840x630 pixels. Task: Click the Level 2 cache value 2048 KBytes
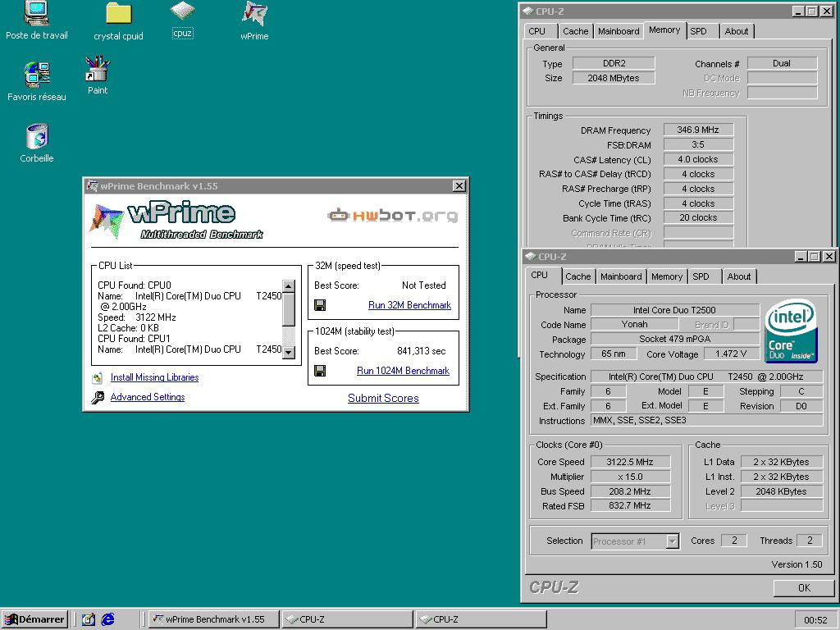click(781, 491)
